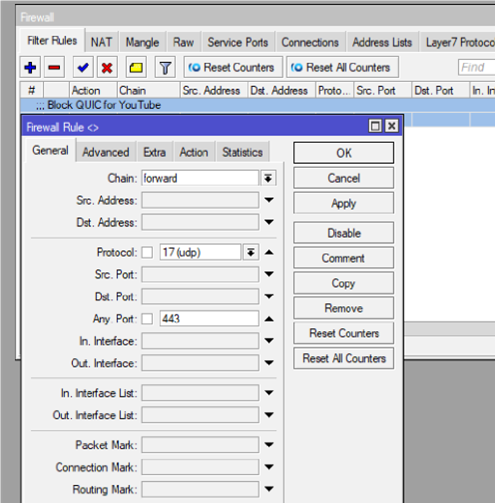Click the Copy button
This screenshot has width=495, height=503.
click(x=344, y=283)
